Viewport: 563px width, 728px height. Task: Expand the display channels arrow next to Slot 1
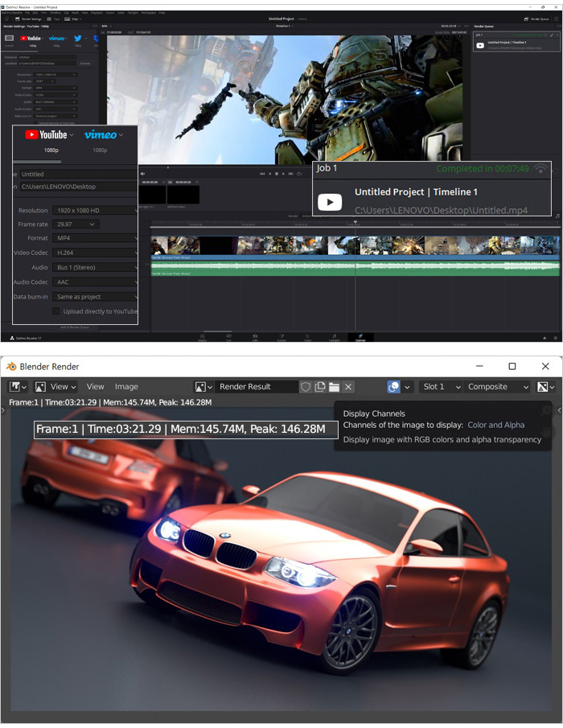point(407,387)
